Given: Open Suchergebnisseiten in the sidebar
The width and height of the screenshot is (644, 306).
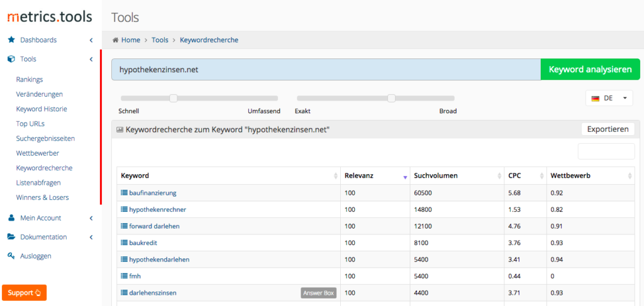Looking at the screenshot, I should point(45,138).
